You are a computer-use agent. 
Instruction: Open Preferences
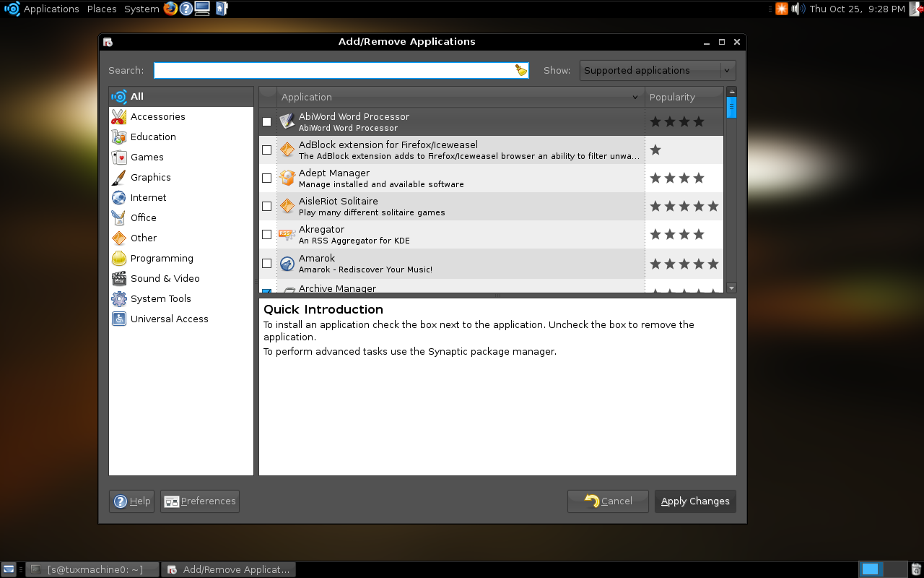coord(200,501)
